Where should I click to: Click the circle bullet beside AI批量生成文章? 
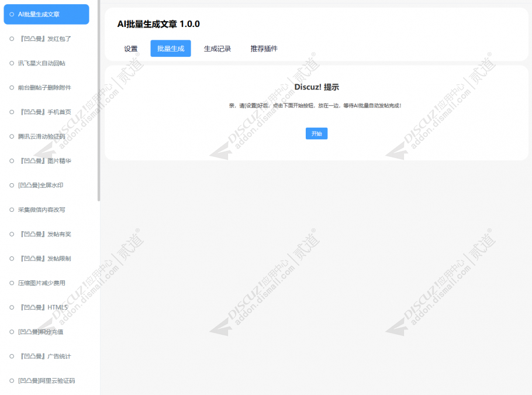pyautogui.click(x=12, y=14)
